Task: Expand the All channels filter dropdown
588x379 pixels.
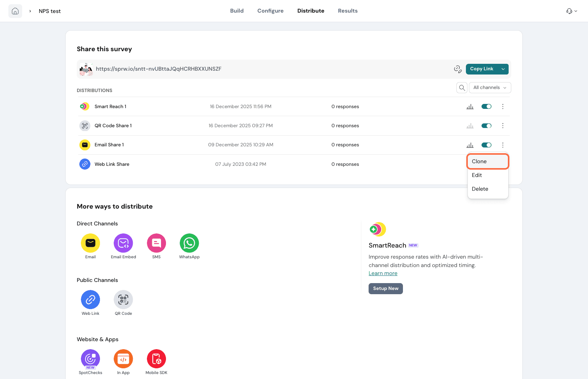Action: [490, 87]
